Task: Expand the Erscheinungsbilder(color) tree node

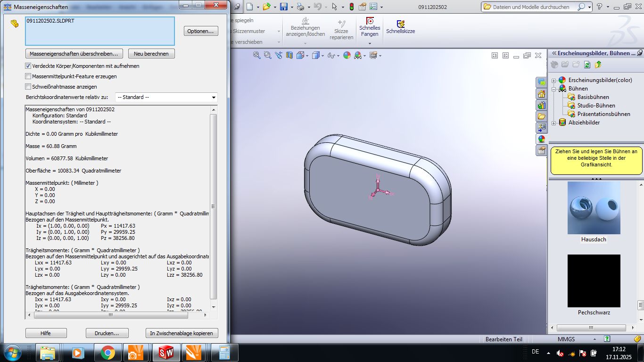Action: pos(553,80)
